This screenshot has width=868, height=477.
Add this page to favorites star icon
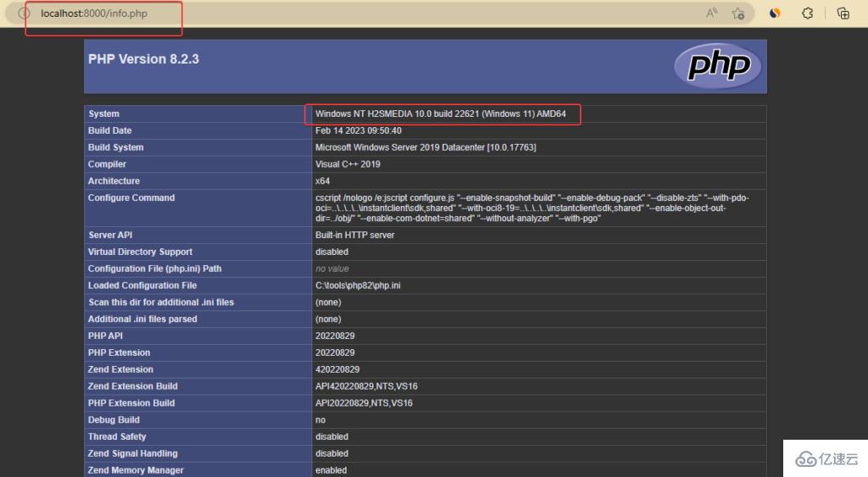738,14
